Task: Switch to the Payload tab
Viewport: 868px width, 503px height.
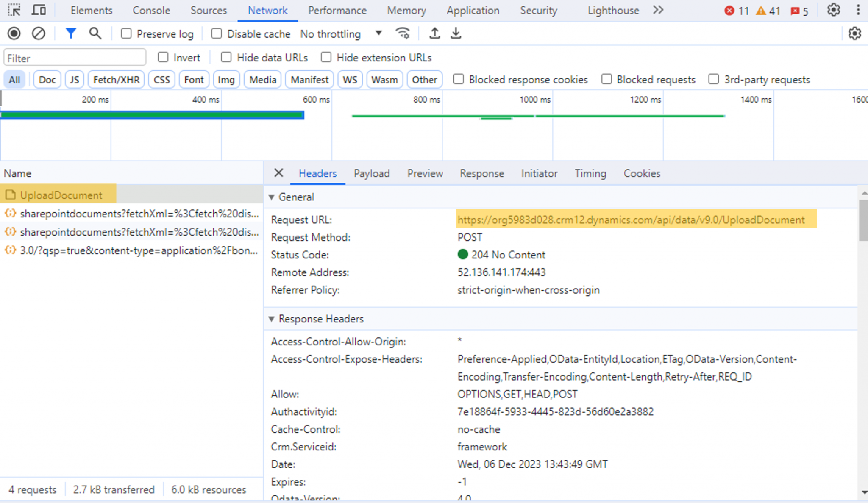Action: tap(372, 173)
